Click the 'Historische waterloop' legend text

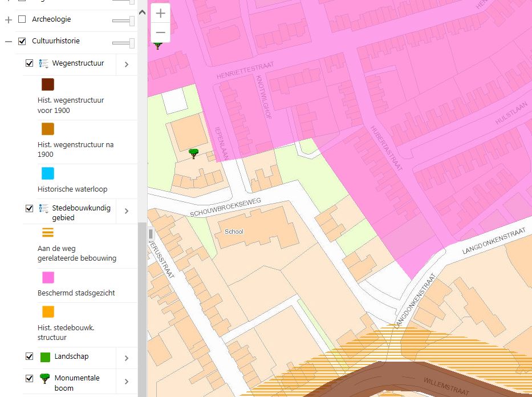click(x=72, y=189)
